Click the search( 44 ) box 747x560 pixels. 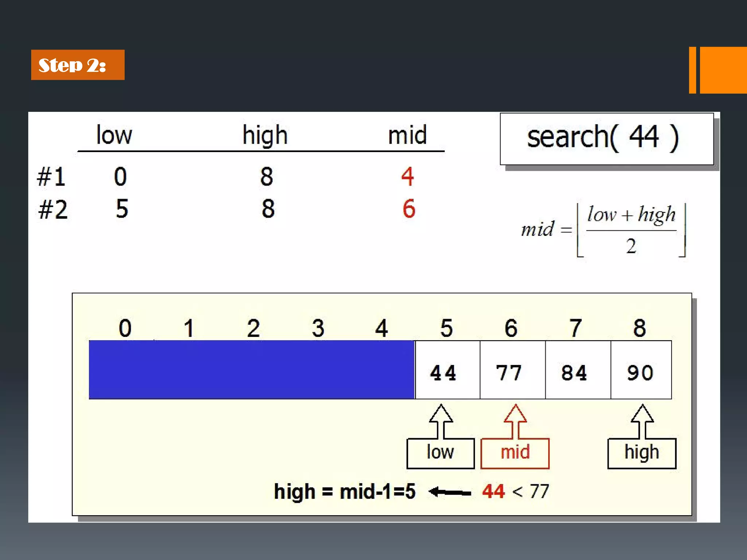point(606,139)
